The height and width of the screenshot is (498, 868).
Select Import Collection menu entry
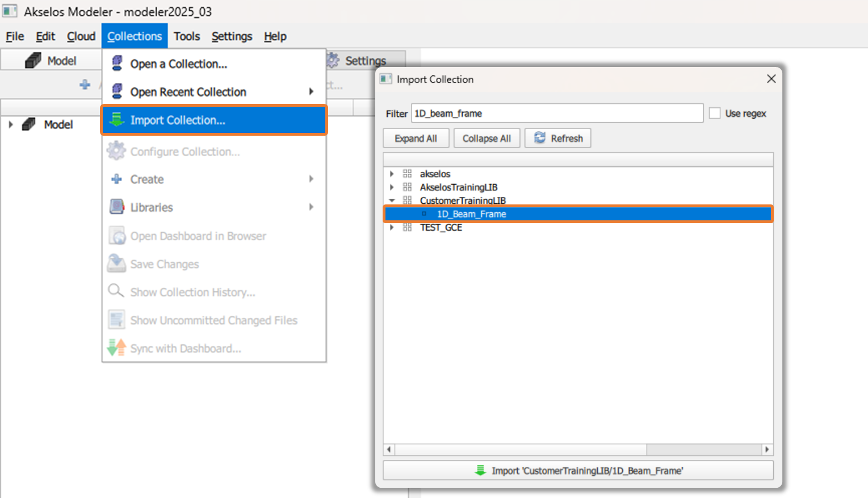point(214,120)
